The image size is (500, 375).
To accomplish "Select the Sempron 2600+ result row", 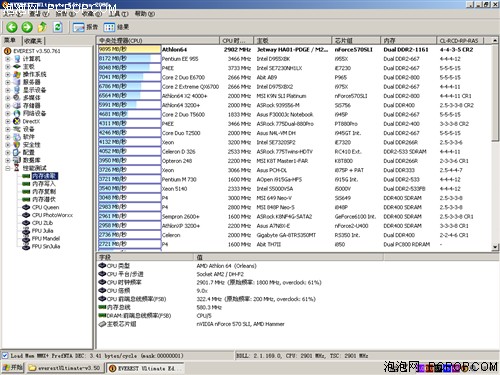I will coord(295,217).
